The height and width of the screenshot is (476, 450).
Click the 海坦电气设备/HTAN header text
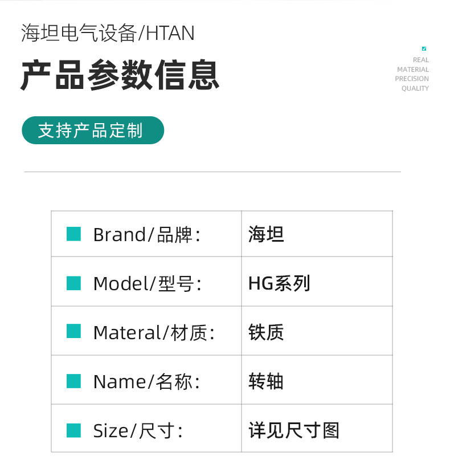click(x=108, y=33)
